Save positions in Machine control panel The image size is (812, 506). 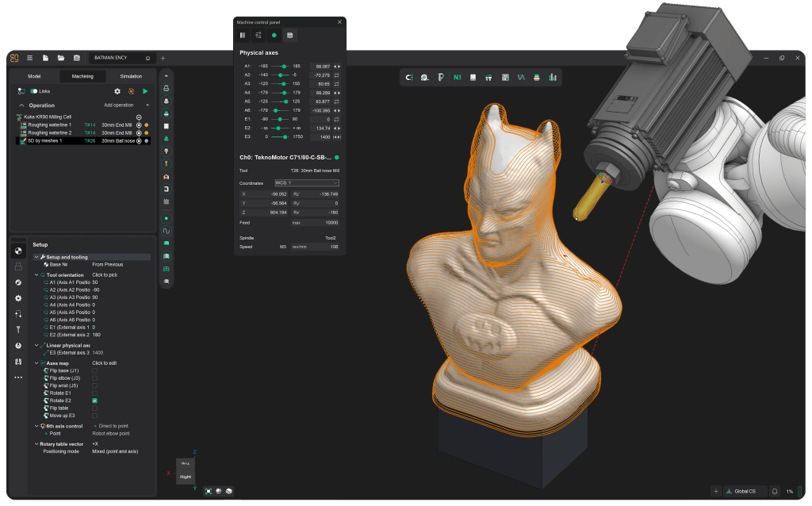tap(290, 35)
